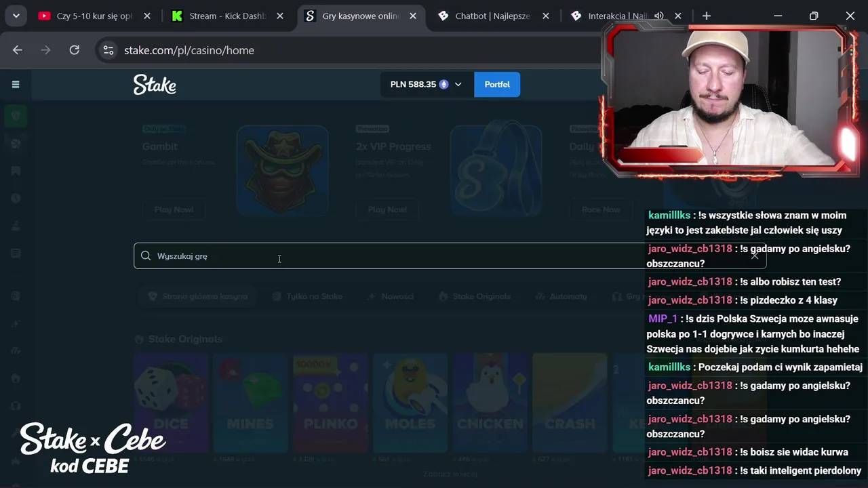This screenshot has height=488, width=868.
Task: Focus the Wyszukaj grę search field
Action: pyautogui.click(x=450, y=256)
